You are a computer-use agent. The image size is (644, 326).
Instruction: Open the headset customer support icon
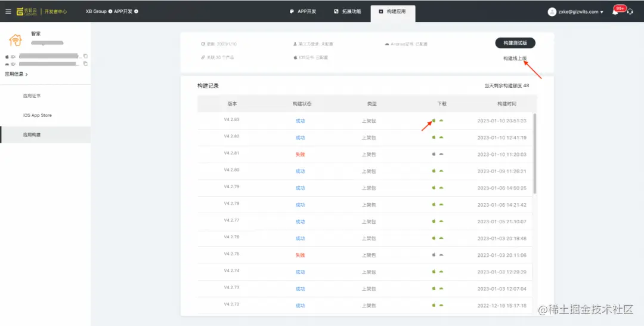(630, 12)
